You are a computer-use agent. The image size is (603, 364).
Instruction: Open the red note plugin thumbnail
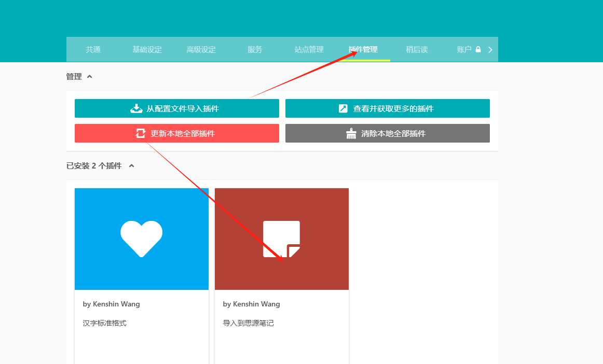point(281,239)
